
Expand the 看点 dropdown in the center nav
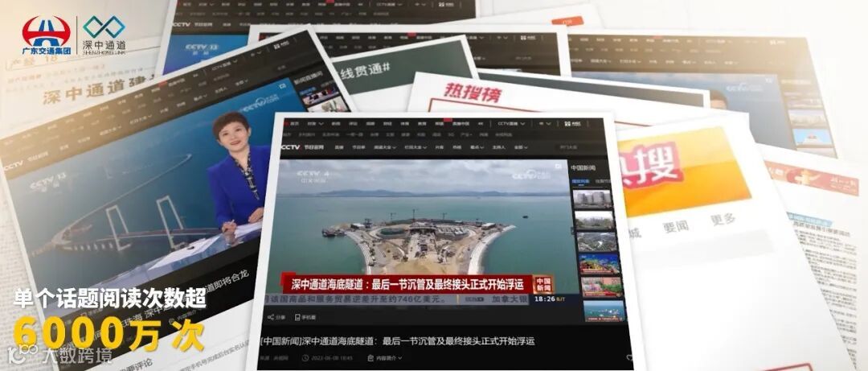click(x=477, y=147)
